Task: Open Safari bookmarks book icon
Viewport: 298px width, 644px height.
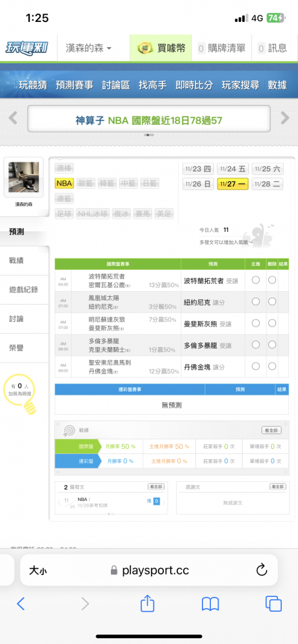Action: pyautogui.click(x=210, y=604)
